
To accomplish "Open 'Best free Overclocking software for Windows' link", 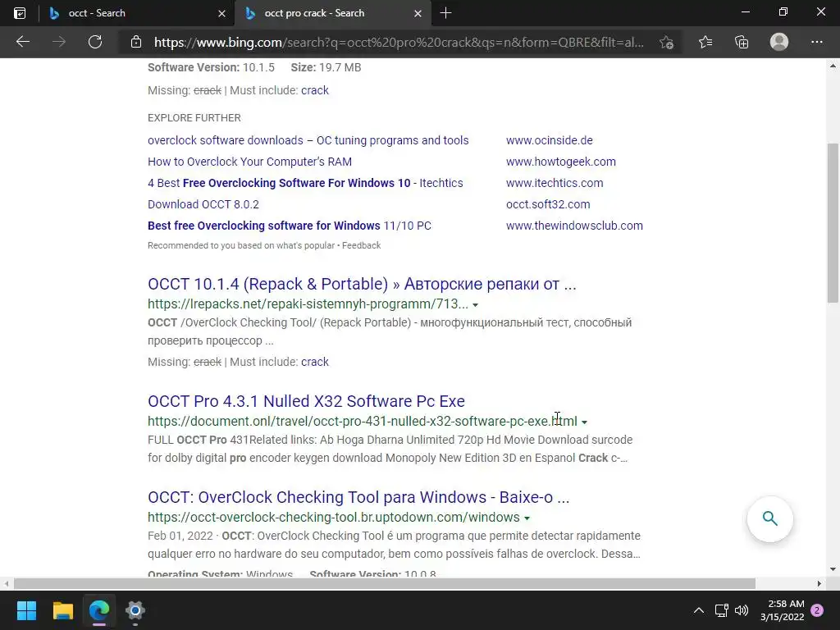I will coord(290,226).
